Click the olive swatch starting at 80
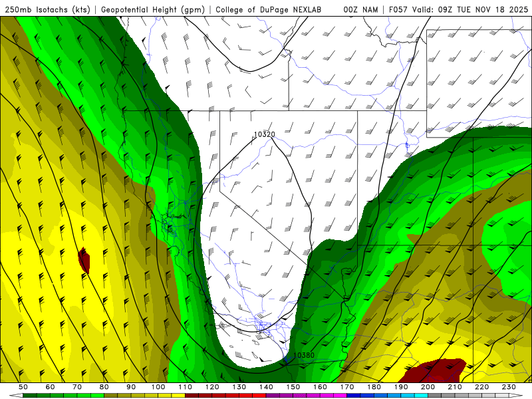Screen dimensions: 532x399 tap(111, 396)
